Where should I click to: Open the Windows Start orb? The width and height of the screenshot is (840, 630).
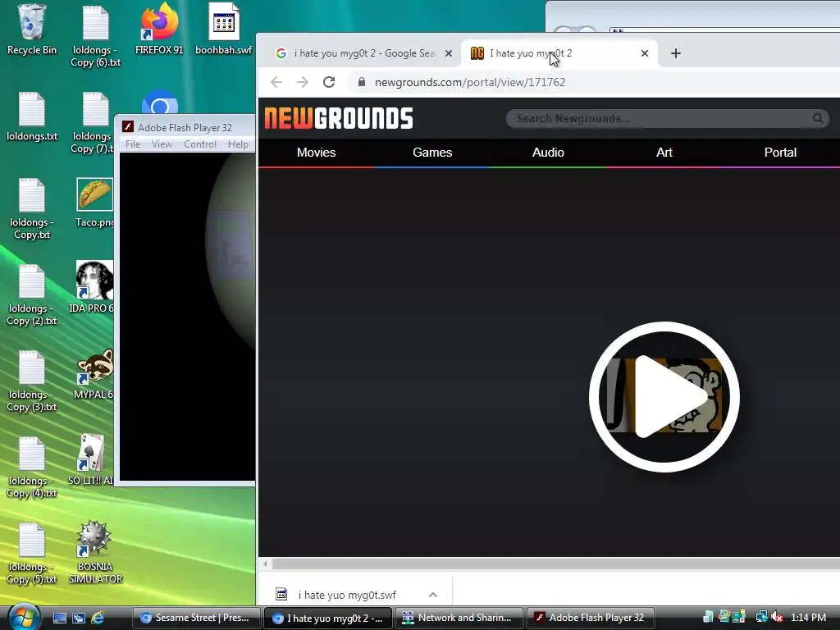[25, 617]
